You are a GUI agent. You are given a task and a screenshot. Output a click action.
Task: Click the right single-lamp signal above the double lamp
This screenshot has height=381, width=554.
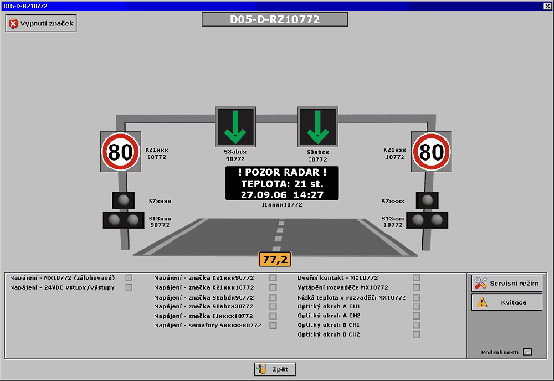click(x=427, y=200)
